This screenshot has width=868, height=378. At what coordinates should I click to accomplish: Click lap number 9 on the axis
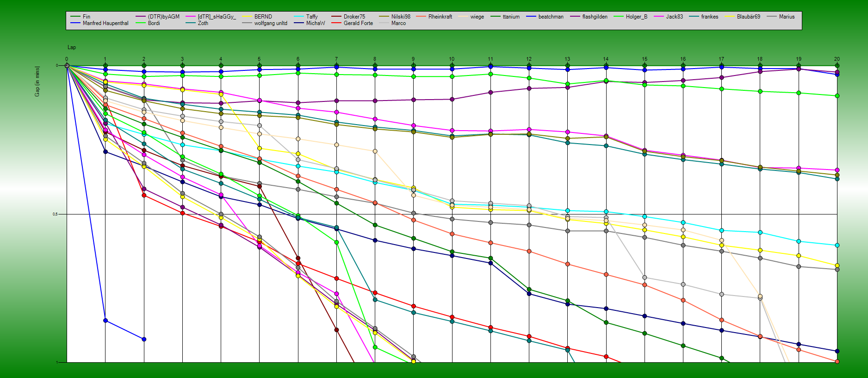click(413, 59)
